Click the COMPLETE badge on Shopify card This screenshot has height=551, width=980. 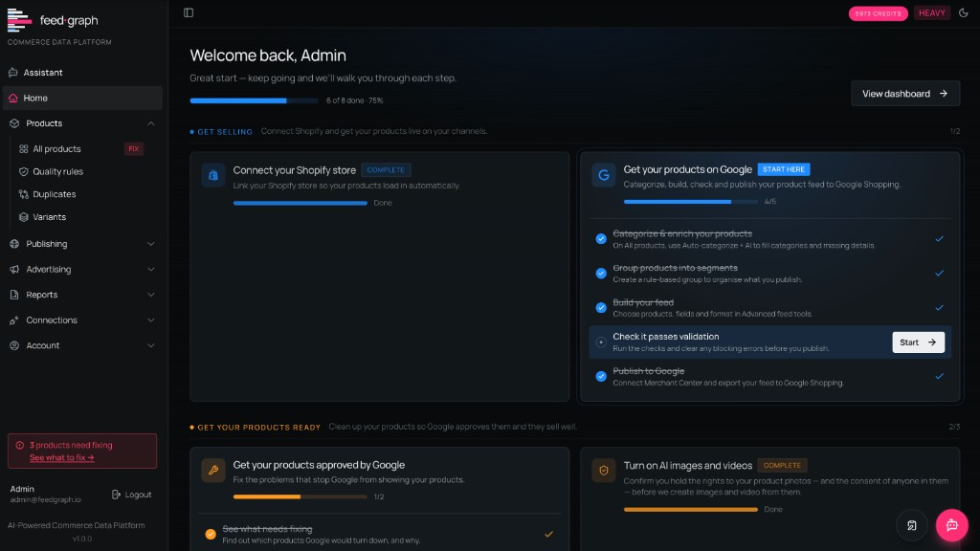pos(386,170)
